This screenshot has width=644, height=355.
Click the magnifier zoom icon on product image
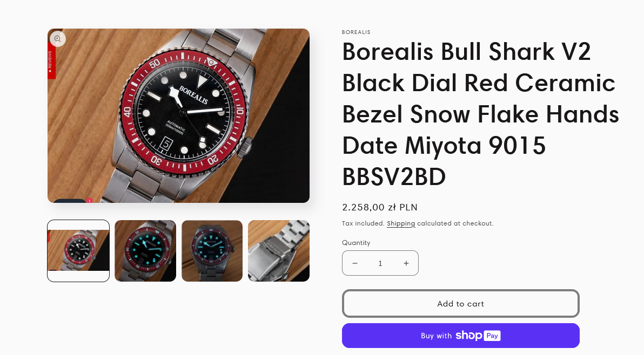tap(58, 39)
